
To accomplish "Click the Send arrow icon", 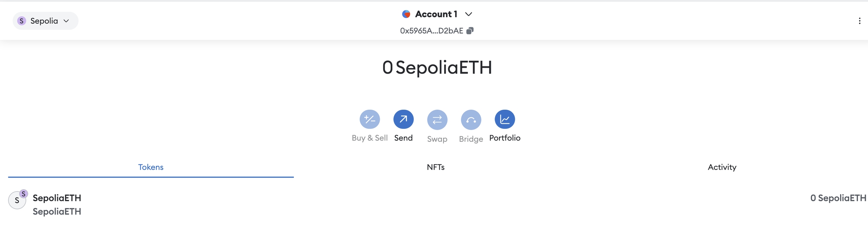I will [403, 119].
